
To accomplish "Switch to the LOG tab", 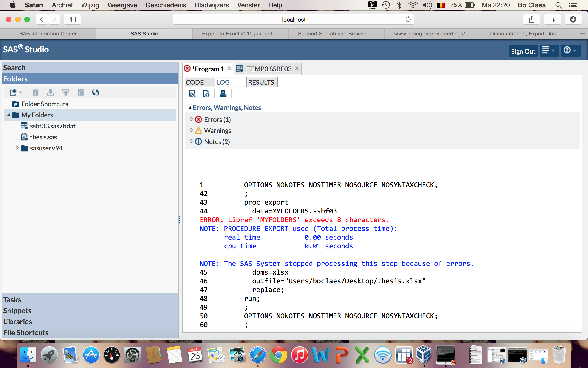I will [231, 82].
